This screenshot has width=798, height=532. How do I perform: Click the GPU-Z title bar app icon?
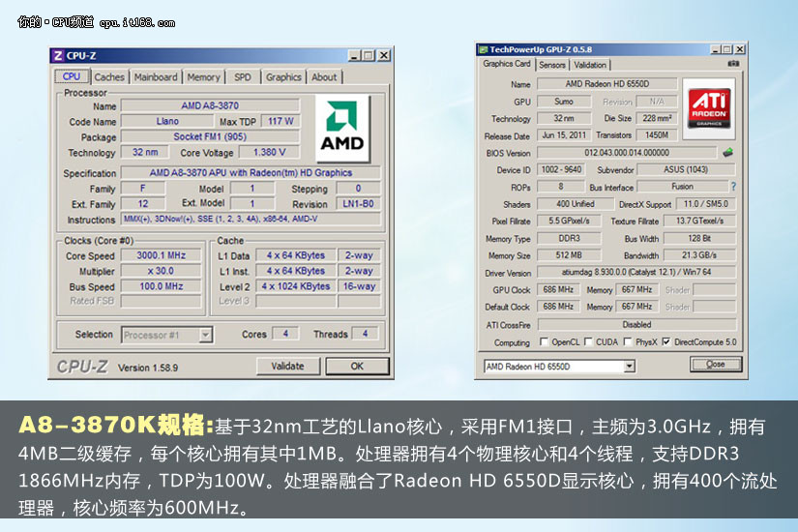click(483, 50)
